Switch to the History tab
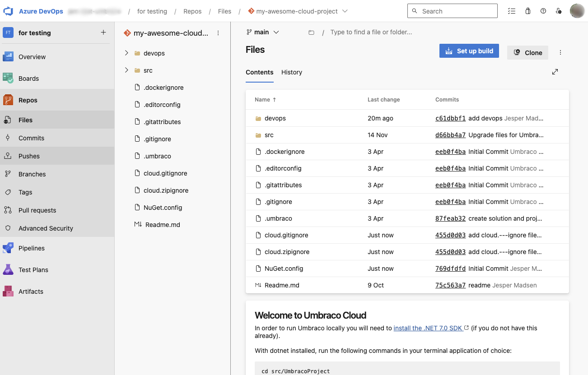 [291, 72]
